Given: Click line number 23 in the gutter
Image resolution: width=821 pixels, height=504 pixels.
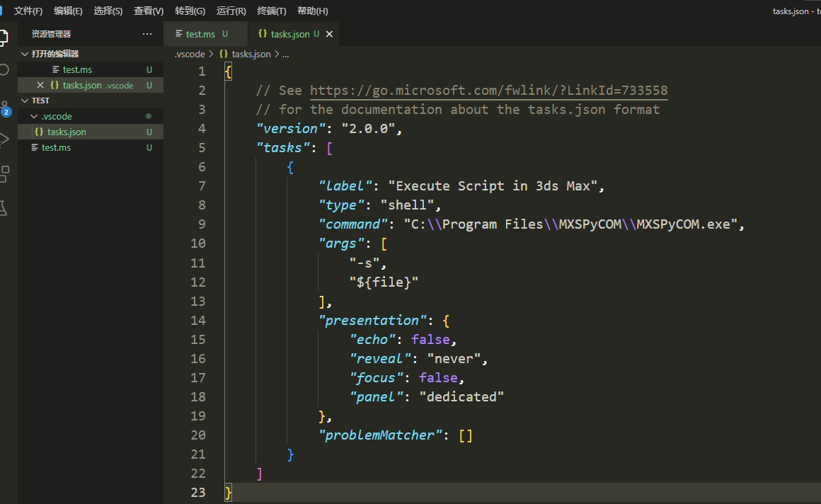Looking at the screenshot, I should (x=198, y=493).
